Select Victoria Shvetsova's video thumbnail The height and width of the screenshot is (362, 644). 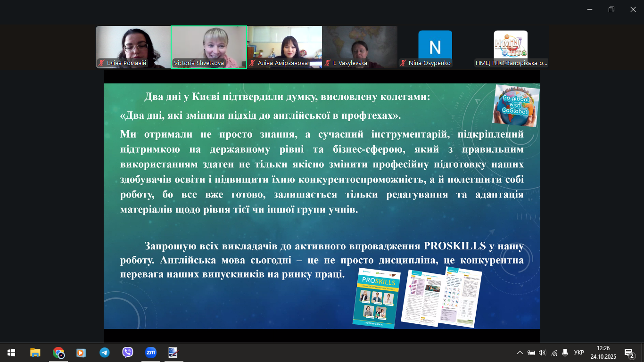pyautogui.click(x=209, y=47)
